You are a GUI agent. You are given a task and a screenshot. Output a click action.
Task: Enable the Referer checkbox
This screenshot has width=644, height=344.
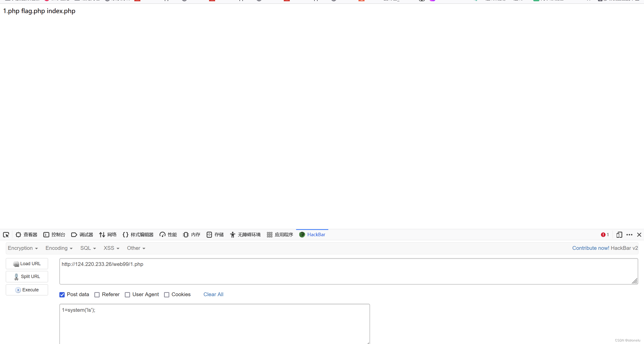98,294
